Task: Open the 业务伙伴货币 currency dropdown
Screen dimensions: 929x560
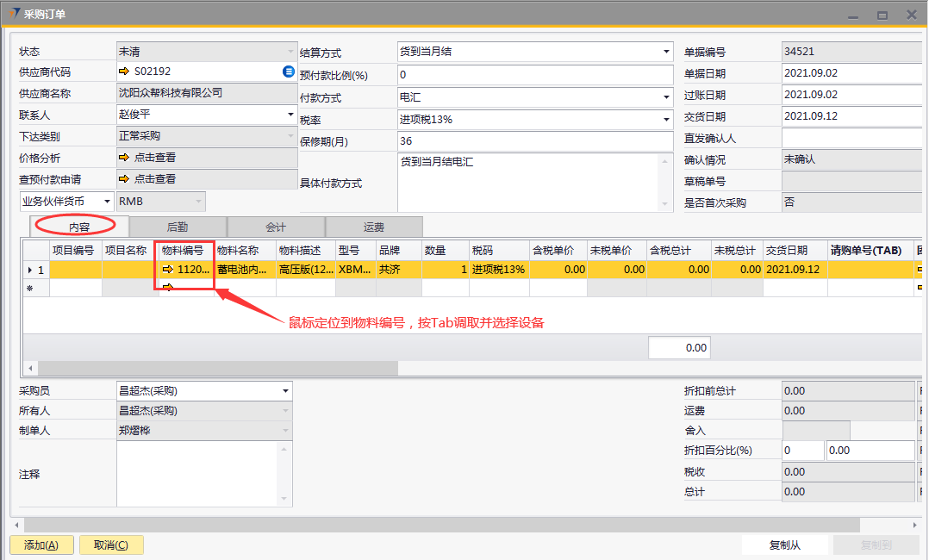Action: pos(107,202)
